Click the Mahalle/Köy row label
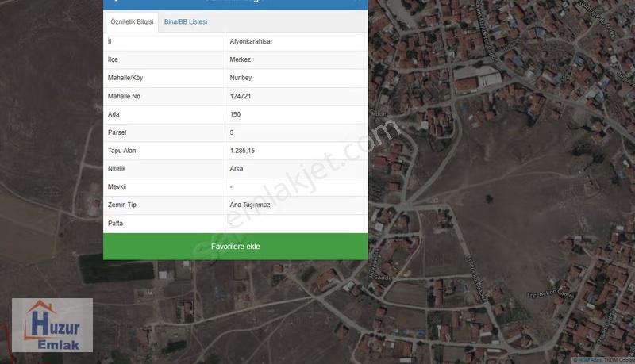The height and width of the screenshot is (364, 635). (x=125, y=78)
